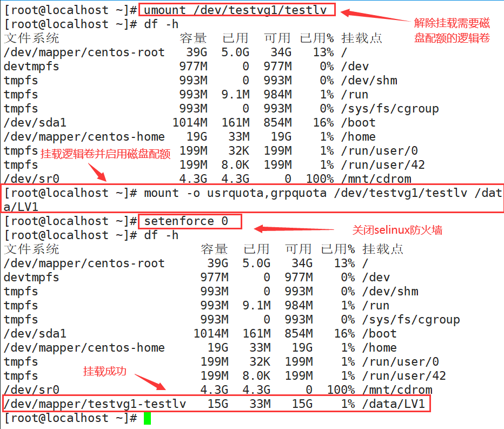504x429 pixels.
Task: Click devtmpfs in the first df output
Action: coord(31,66)
